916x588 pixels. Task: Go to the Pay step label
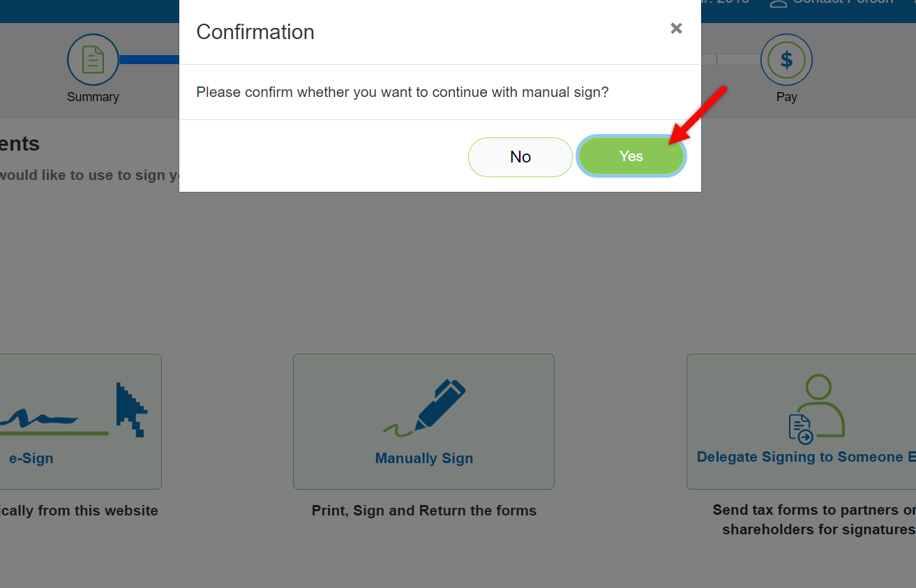[x=786, y=97]
